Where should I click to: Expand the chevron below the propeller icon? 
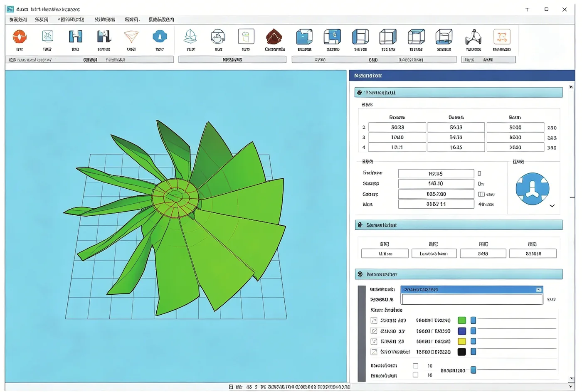[x=552, y=206]
